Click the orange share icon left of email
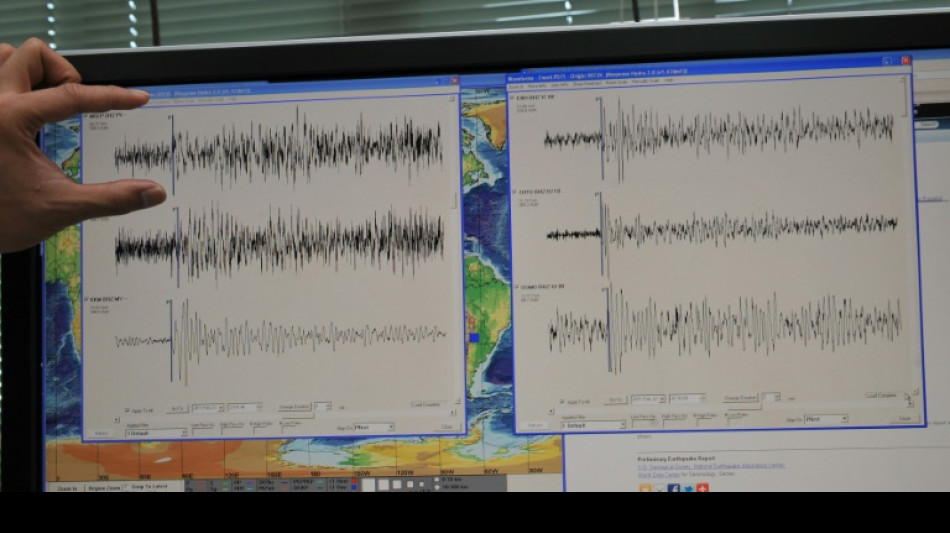Viewport: 950px width, 533px height. click(645, 488)
